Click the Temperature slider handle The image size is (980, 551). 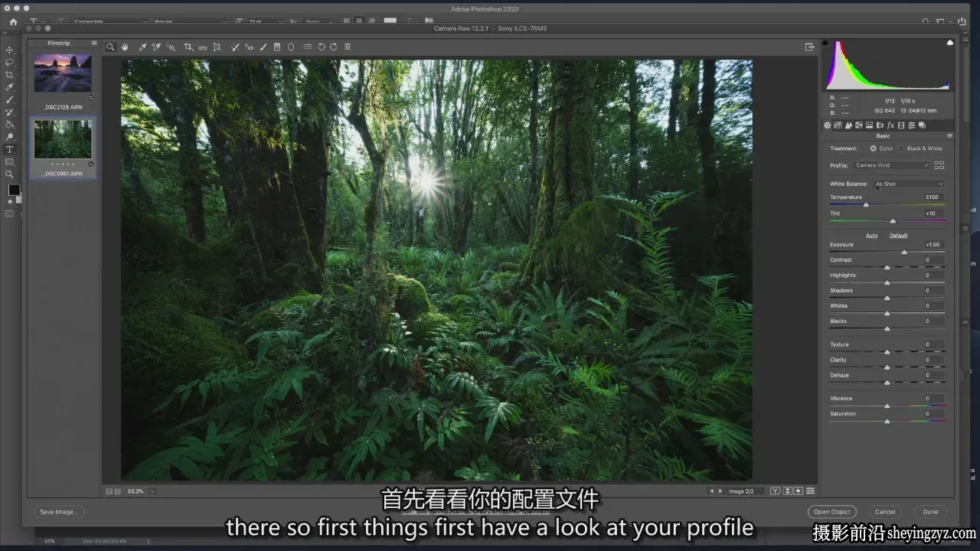pos(866,205)
